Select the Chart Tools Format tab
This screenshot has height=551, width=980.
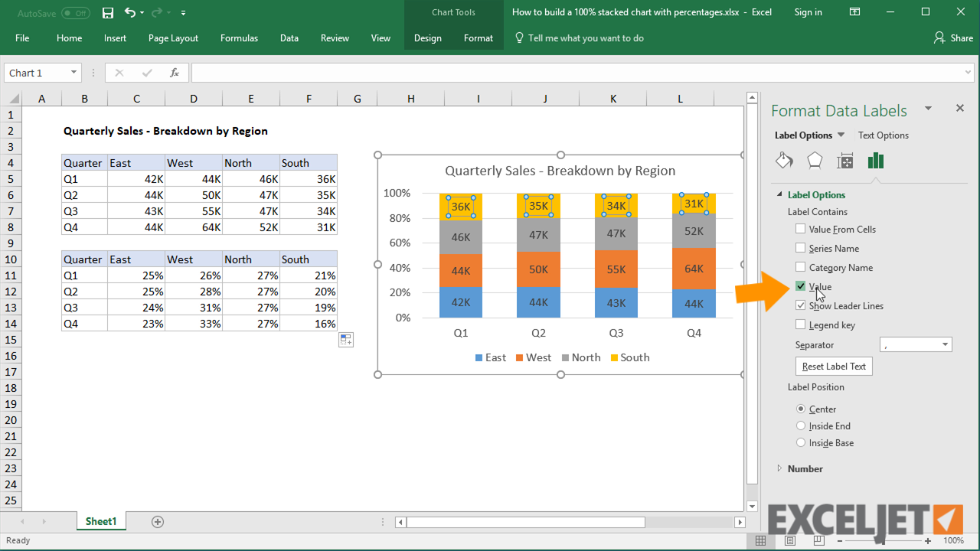pyautogui.click(x=479, y=38)
